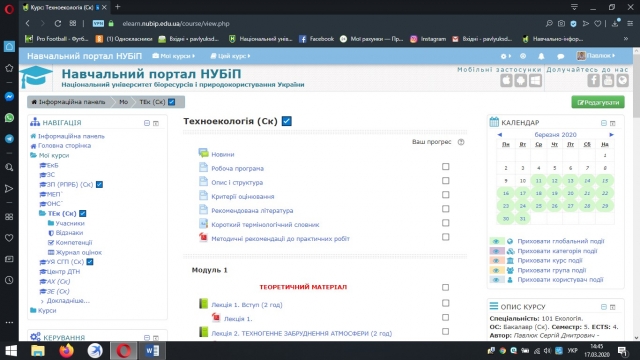
Task: Open the messages chat bubble icon
Action: 560,56
